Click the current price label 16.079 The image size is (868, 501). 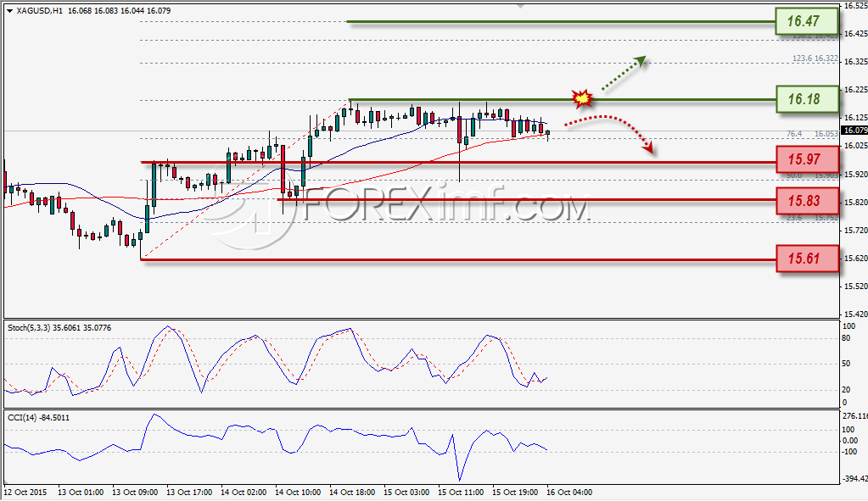[x=854, y=131]
